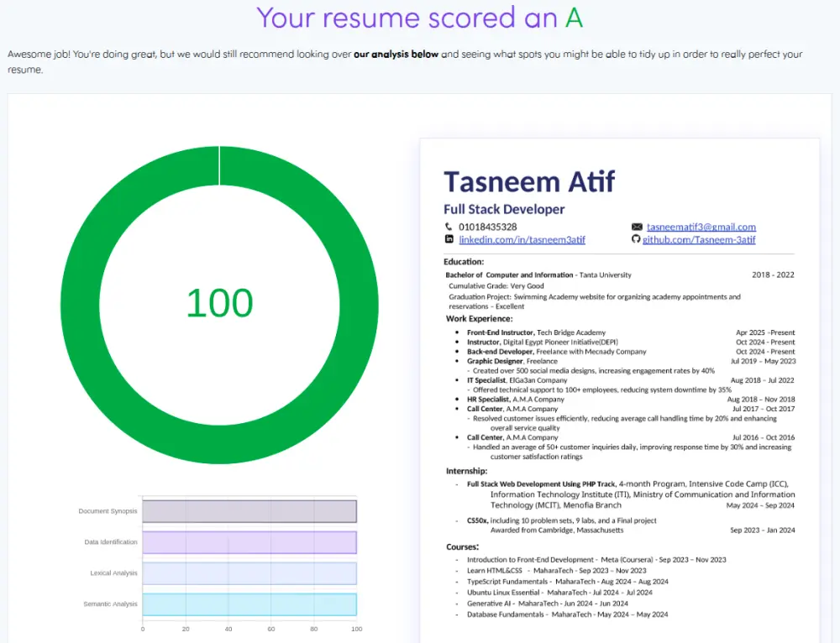Screen dimensions: 840x643
Task: Visit the github.com/Tasneem-3atif link
Action: [x=697, y=239]
